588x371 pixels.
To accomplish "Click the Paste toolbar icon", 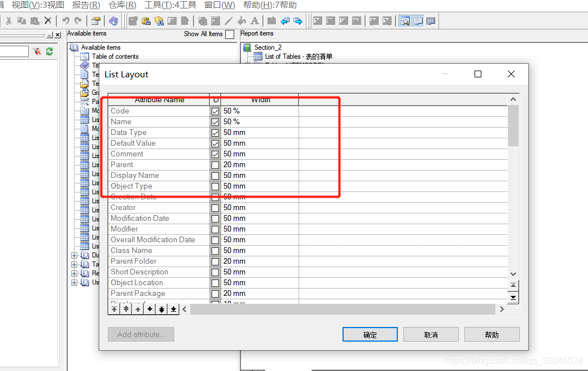I will [35, 21].
